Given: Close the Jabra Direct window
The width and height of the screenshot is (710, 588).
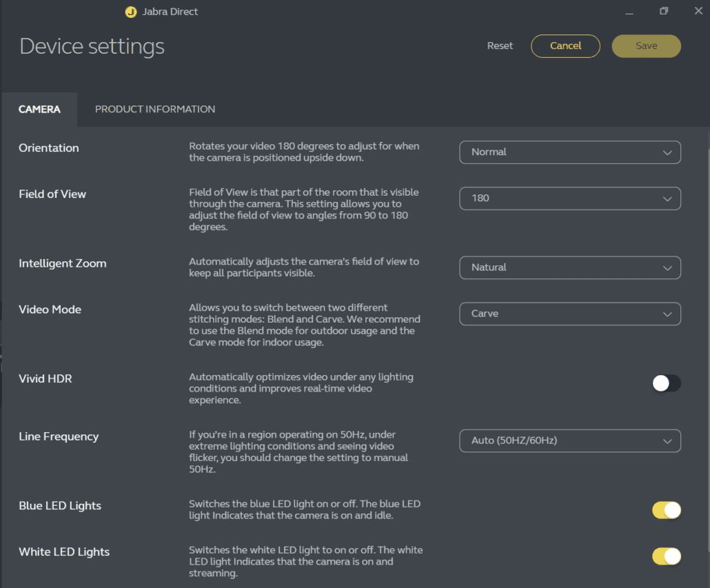Looking at the screenshot, I should tap(698, 11).
